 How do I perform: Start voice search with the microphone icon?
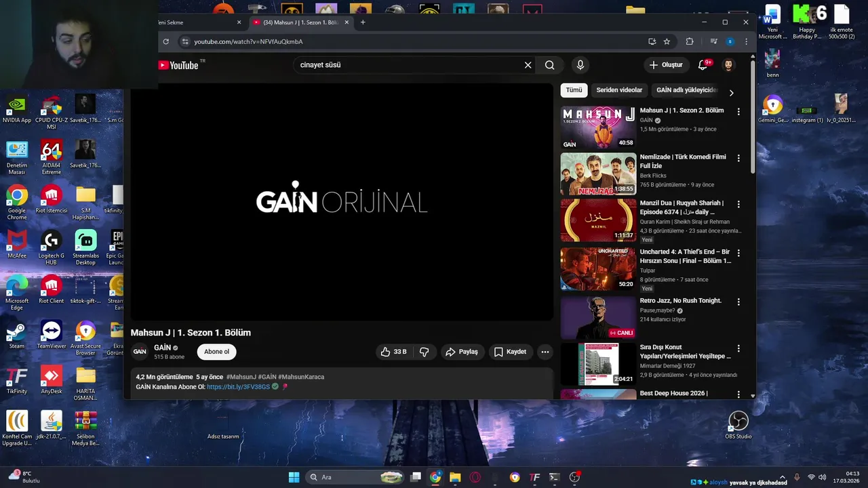tap(580, 65)
